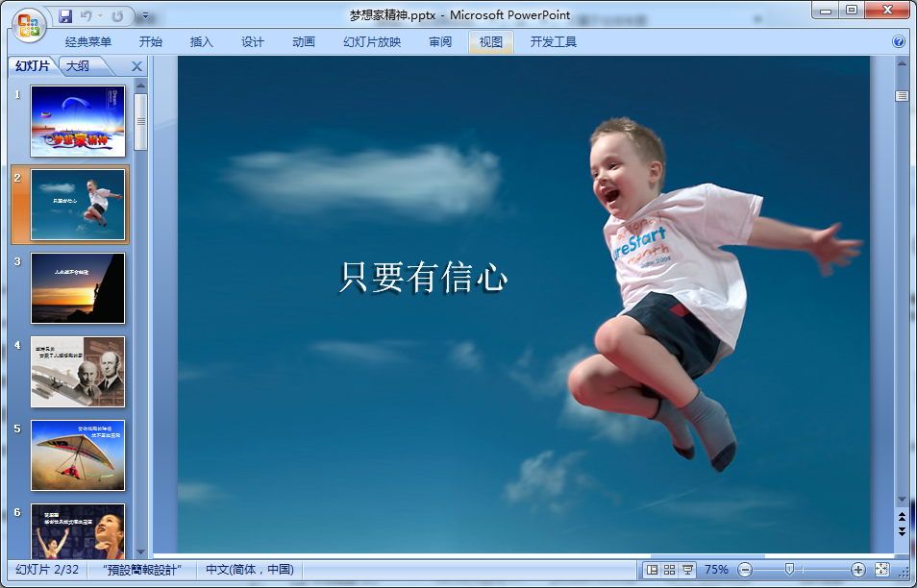The width and height of the screenshot is (917, 588).
Task: Switch to Slide Sorter view
Action: pos(670,570)
